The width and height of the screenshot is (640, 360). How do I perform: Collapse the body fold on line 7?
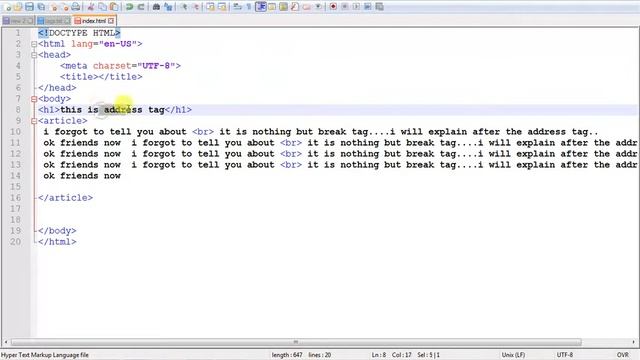[x=34, y=99]
